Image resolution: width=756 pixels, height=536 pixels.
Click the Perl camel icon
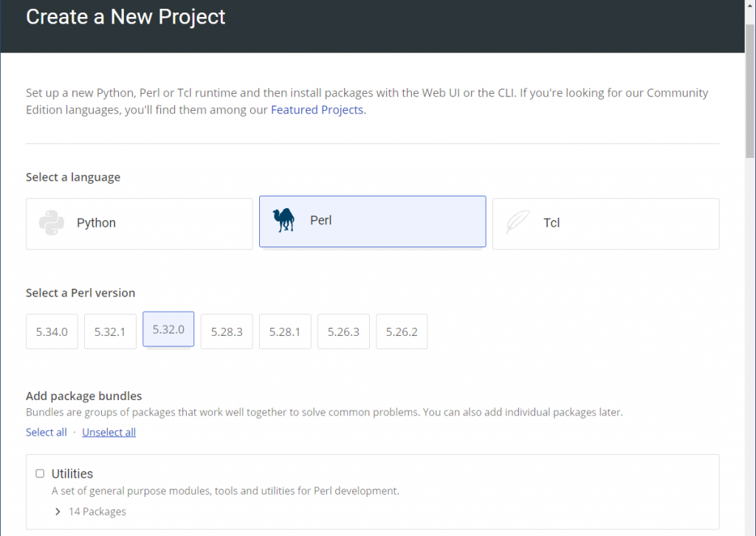283,221
